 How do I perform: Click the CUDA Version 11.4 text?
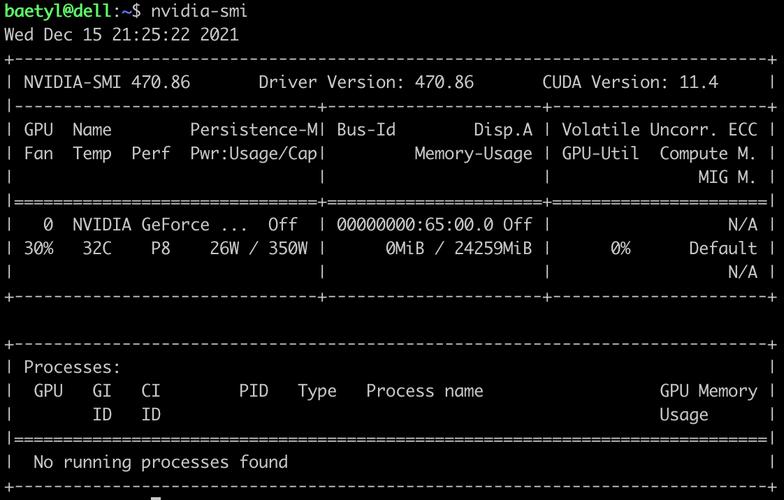(x=630, y=82)
